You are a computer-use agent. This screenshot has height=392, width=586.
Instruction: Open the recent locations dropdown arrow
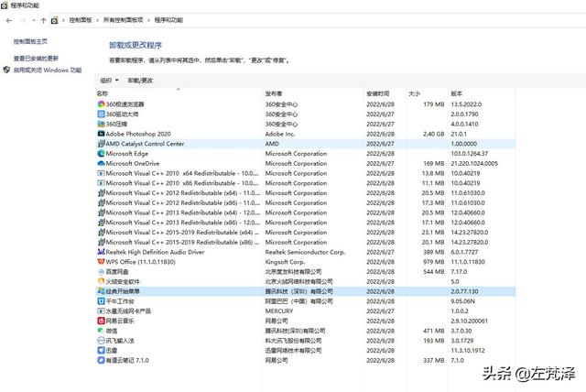click(34, 20)
